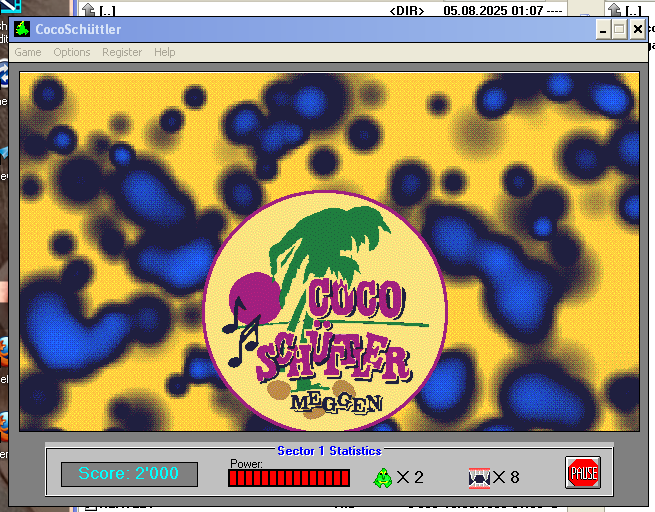Screen dimensions: 655x512
Task: Click the lives count X 2
Action: [410, 477]
